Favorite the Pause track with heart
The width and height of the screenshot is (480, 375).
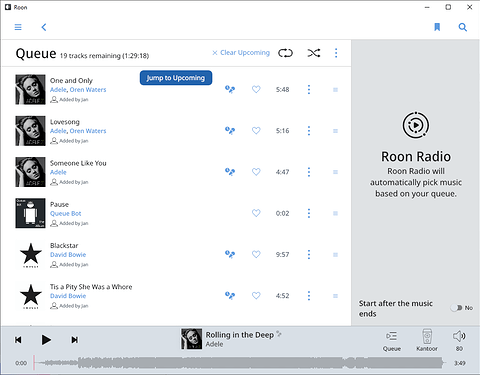(256, 213)
